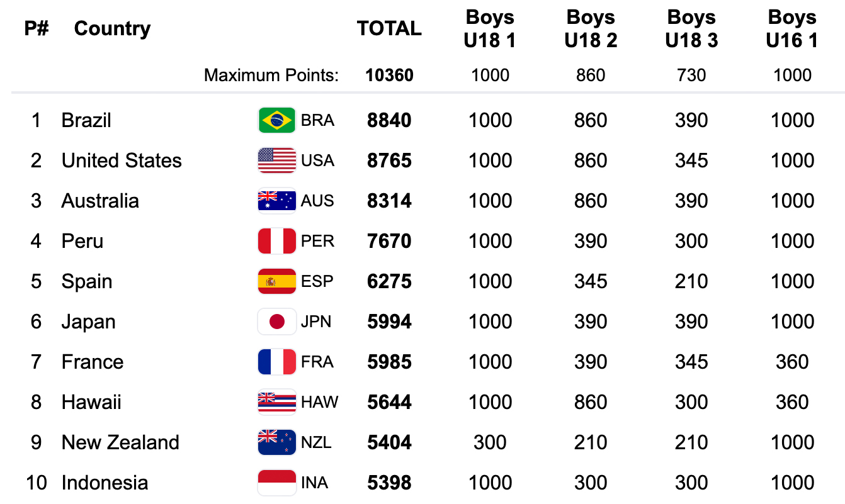Open the New Zealand country name link
845x504 pixels.
[x=120, y=442]
